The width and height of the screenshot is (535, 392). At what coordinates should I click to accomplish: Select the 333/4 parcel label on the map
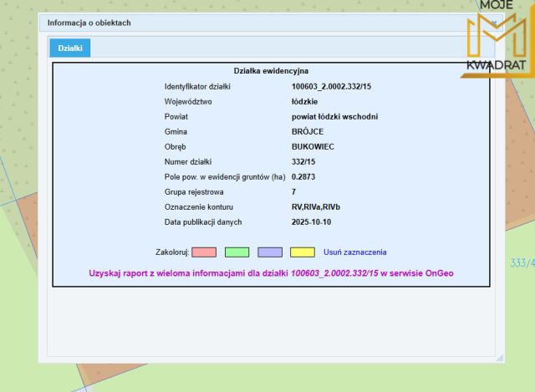point(522,263)
